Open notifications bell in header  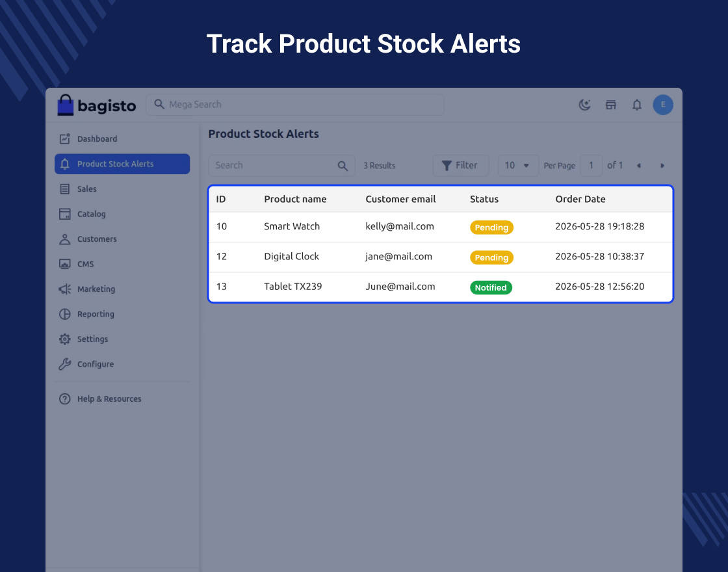(637, 105)
